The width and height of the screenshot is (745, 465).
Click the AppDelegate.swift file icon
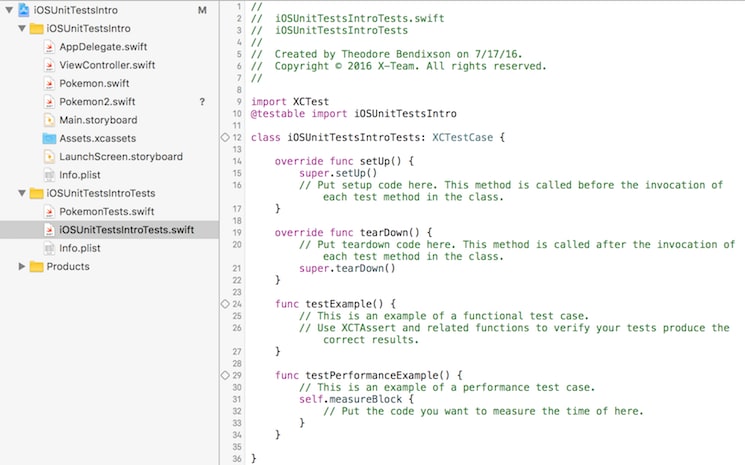click(49, 47)
